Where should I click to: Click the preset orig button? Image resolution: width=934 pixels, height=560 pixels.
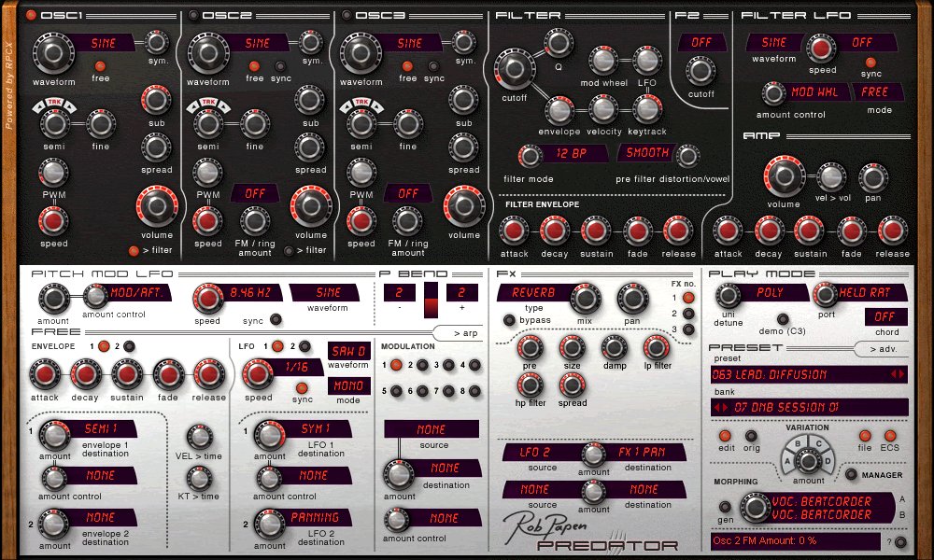tap(751, 436)
